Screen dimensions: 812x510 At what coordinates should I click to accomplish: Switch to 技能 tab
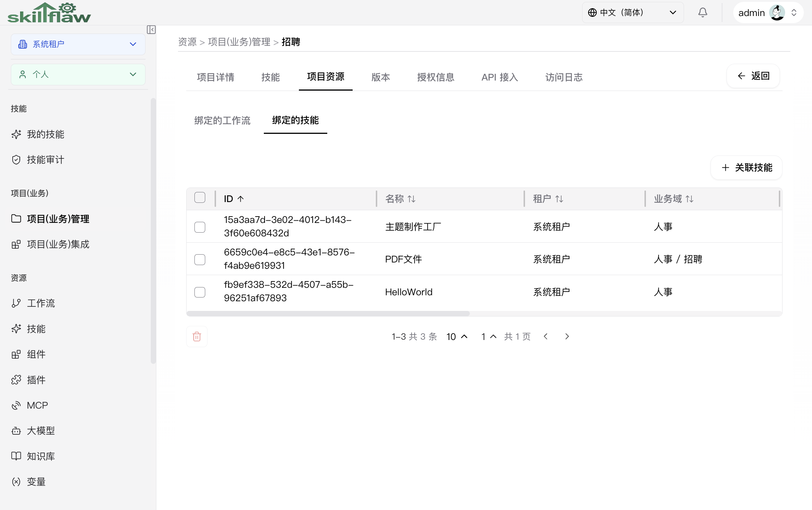[x=271, y=77]
